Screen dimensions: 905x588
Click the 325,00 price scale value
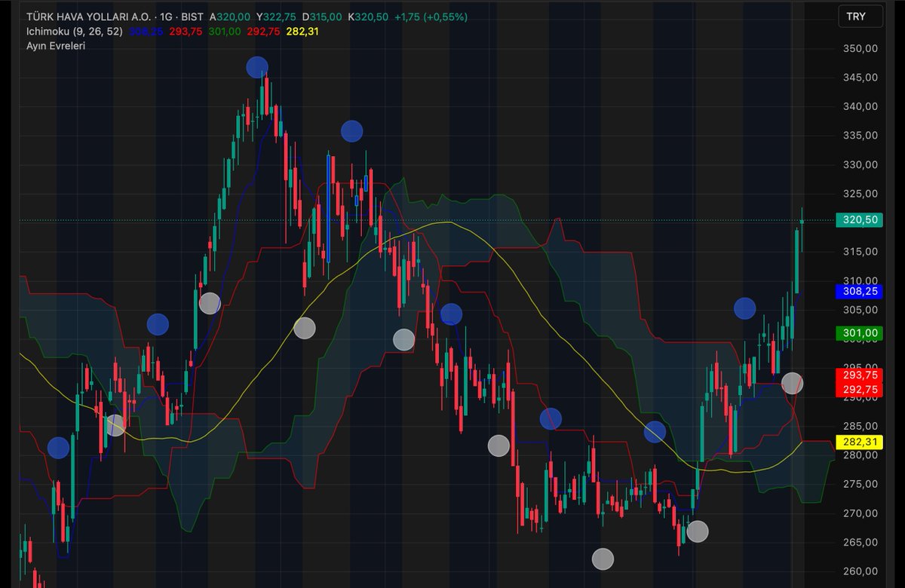(861, 193)
